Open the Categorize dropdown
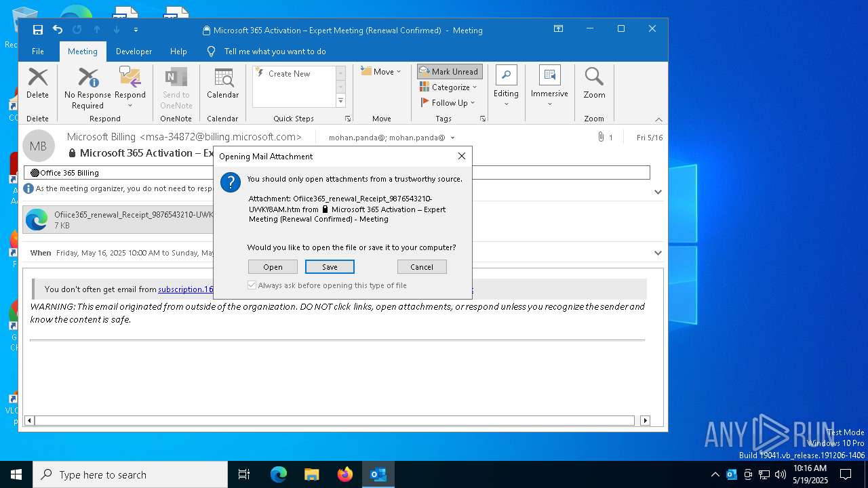868x488 pixels. coord(450,87)
